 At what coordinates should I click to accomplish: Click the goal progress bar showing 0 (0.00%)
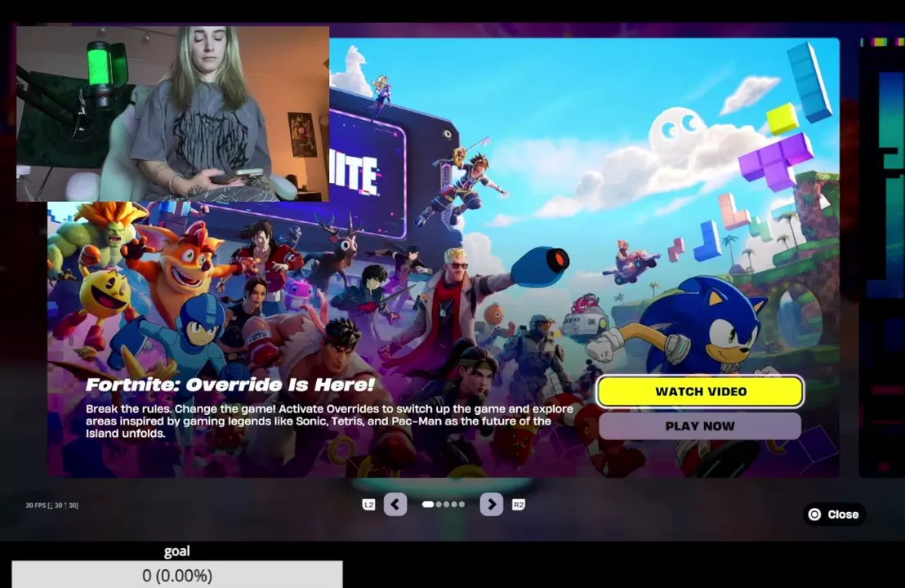(x=177, y=575)
